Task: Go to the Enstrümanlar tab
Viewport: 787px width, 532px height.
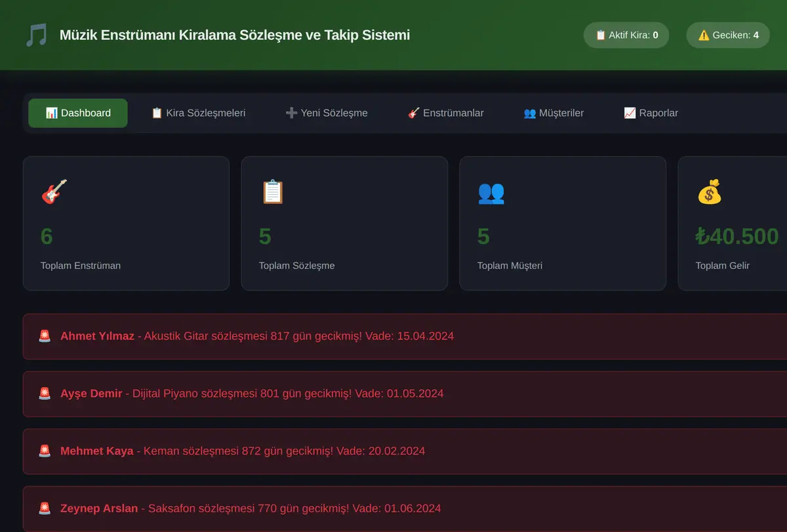Action: [445, 113]
